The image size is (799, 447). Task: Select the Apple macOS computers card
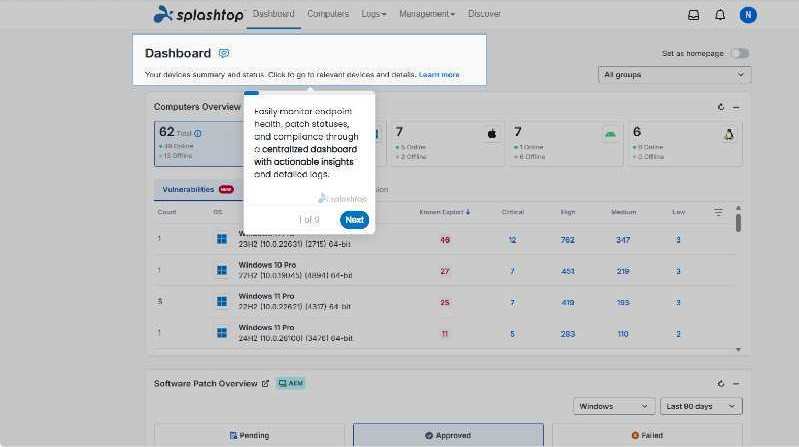coord(445,143)
